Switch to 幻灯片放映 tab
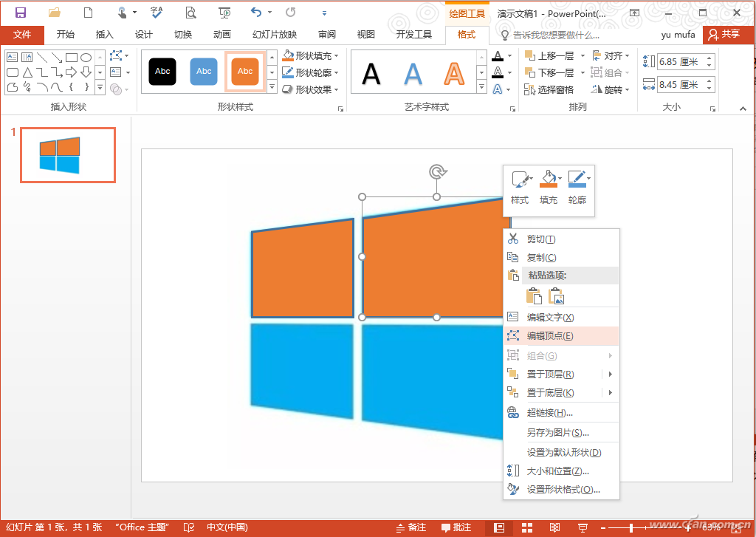This screenshot has height=537, width=756. pos(275,35)
